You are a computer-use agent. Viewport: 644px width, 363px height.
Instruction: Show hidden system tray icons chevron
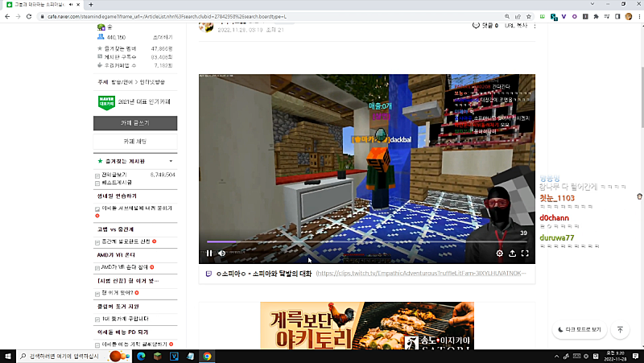556,357
